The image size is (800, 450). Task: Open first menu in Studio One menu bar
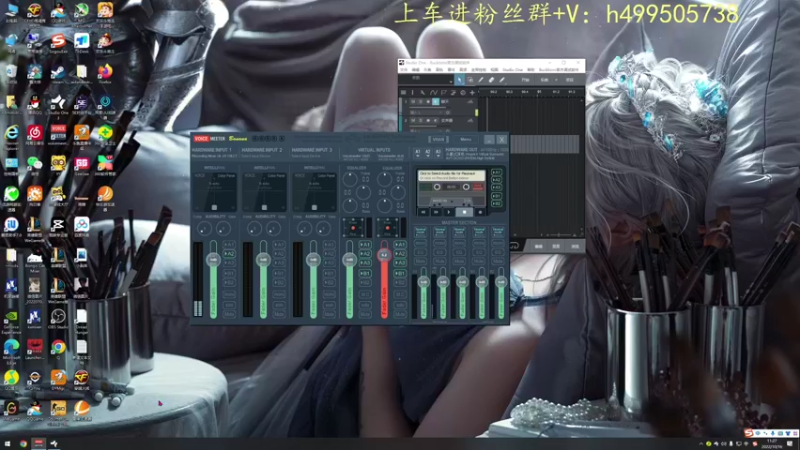[x=404, y=69]
